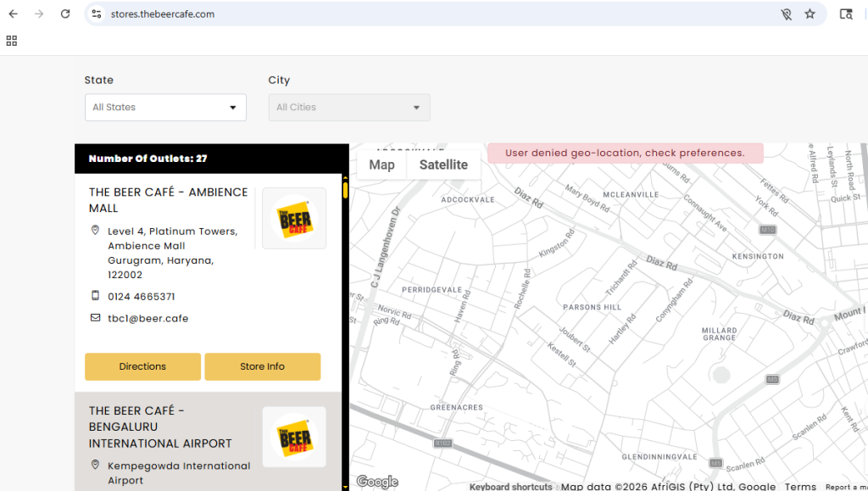This screenshot has height=491, width=868.
Task: Click the Kempegowda International Airport address text
Action: (179, 473)
